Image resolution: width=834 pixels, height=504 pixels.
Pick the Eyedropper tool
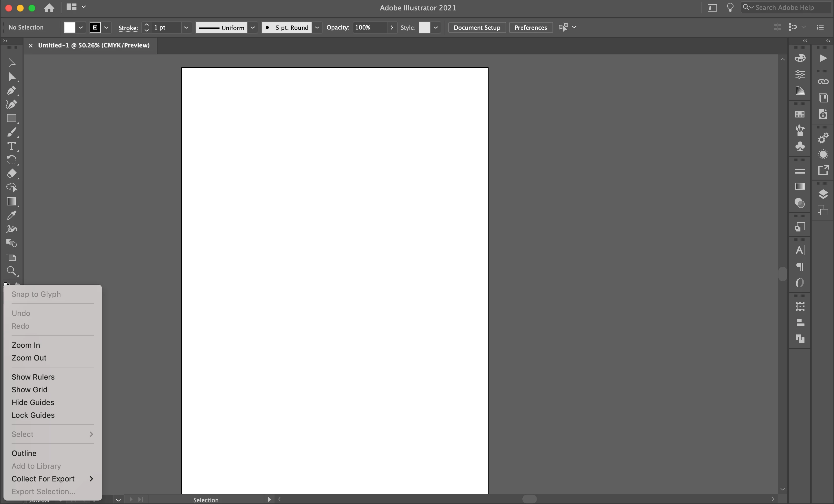[11, 216]
